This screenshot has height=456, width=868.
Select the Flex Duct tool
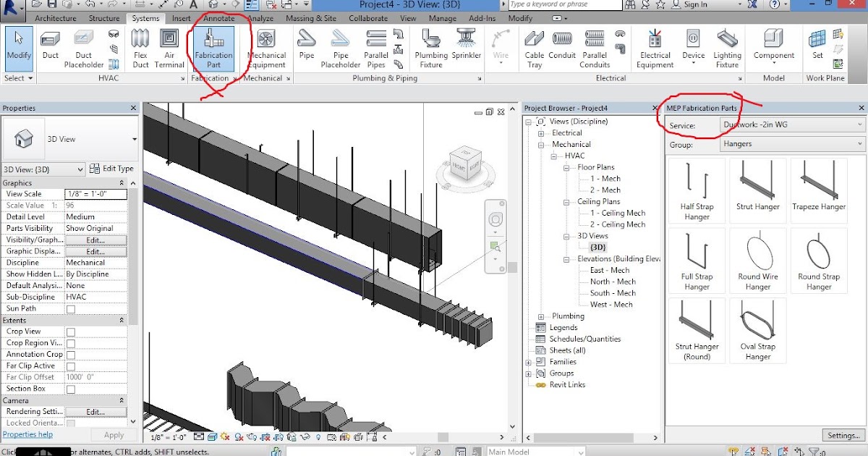[x=140, y=48]
